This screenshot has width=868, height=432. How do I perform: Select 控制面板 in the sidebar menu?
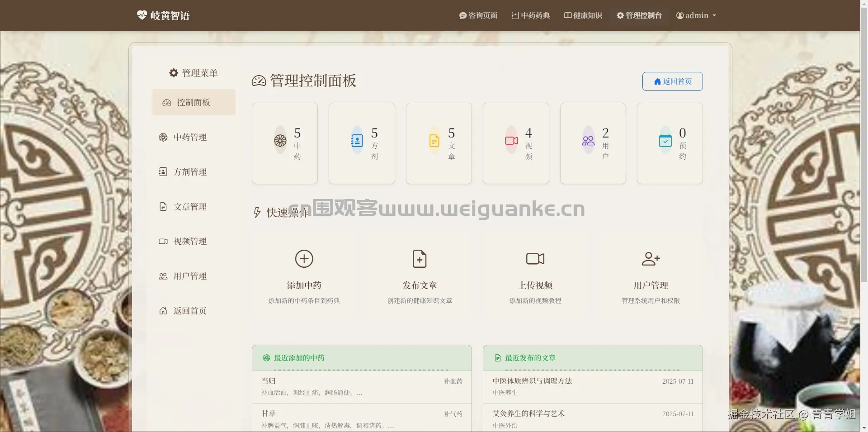pyautogui.click(x=194, y=102)
